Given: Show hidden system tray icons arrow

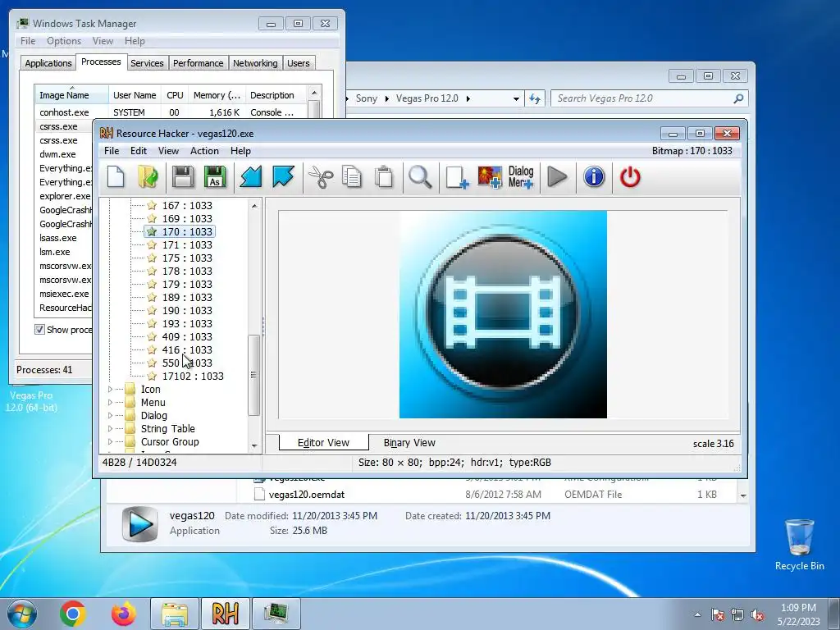Looking at the screenshot, I should (x=697, y=614).
